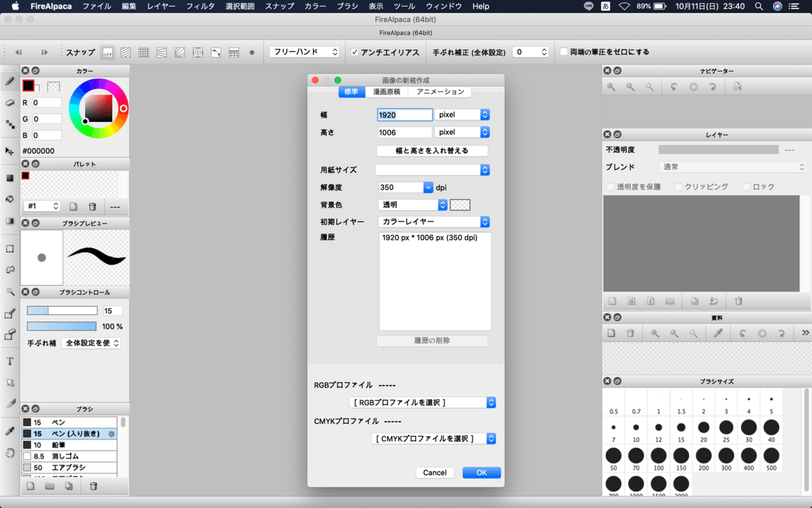Open the レイヤー menu in the menu bar
This screenshot has width=812, height=508.
tap(160, 6)
